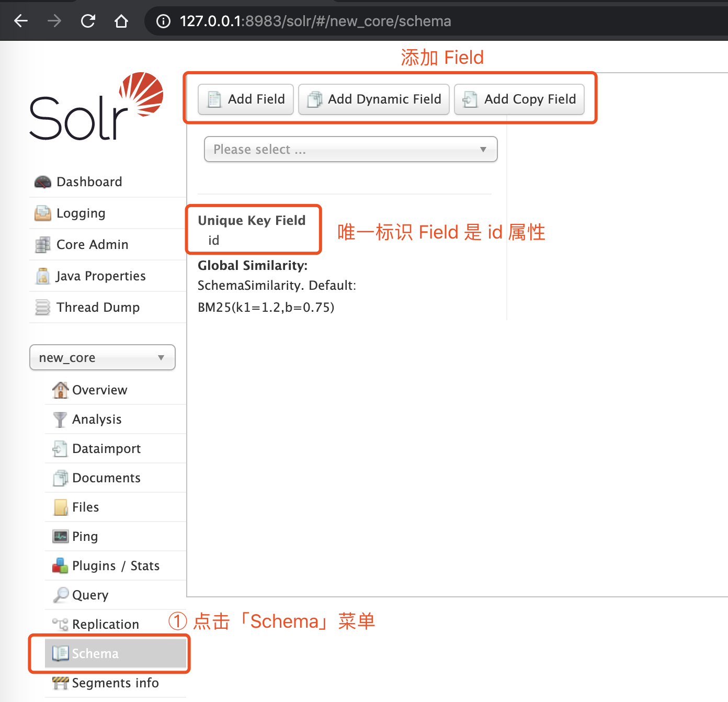728x702 pixels.
Task: Open Thread Dump using its stack icon
Action: (42, 307)
